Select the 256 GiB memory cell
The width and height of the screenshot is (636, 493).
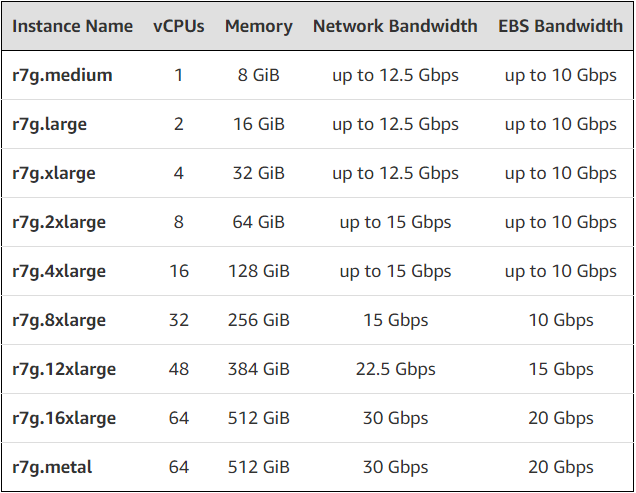(258, 320)
